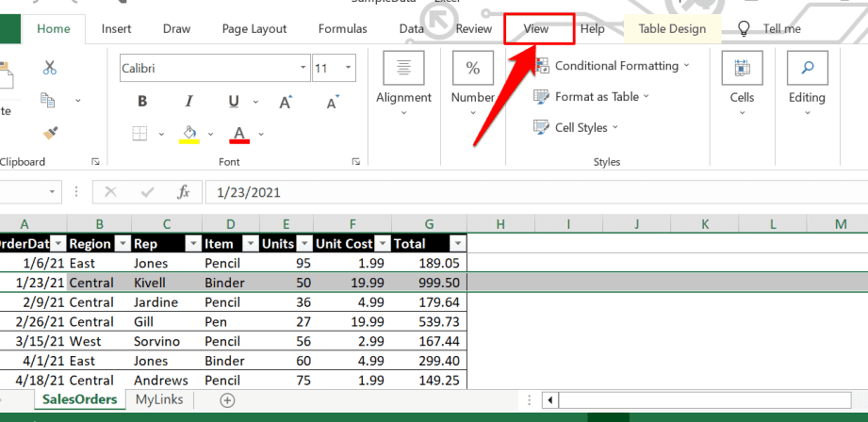Open Format as Table menu
The width and height of the screenshot is (868, 422).
pos(591,97)
